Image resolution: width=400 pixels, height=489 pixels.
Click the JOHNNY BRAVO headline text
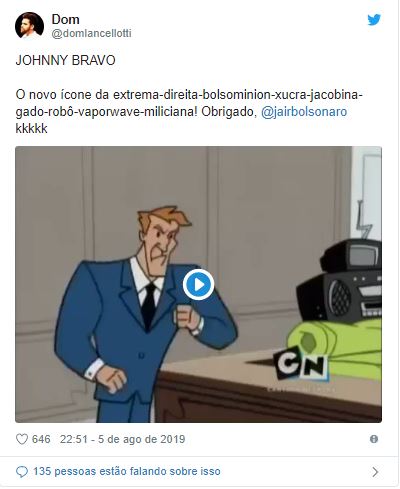click(66, 60)
